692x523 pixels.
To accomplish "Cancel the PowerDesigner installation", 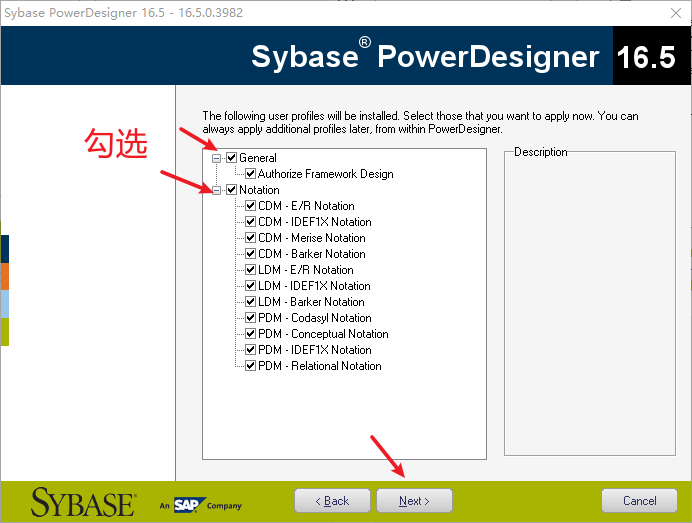I will [639, 500].
